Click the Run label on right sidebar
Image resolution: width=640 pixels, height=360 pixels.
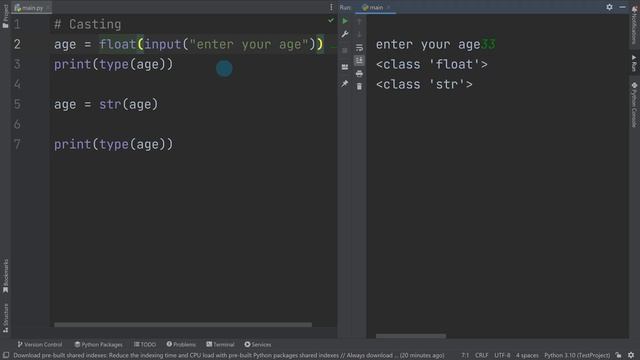point(634,63)
